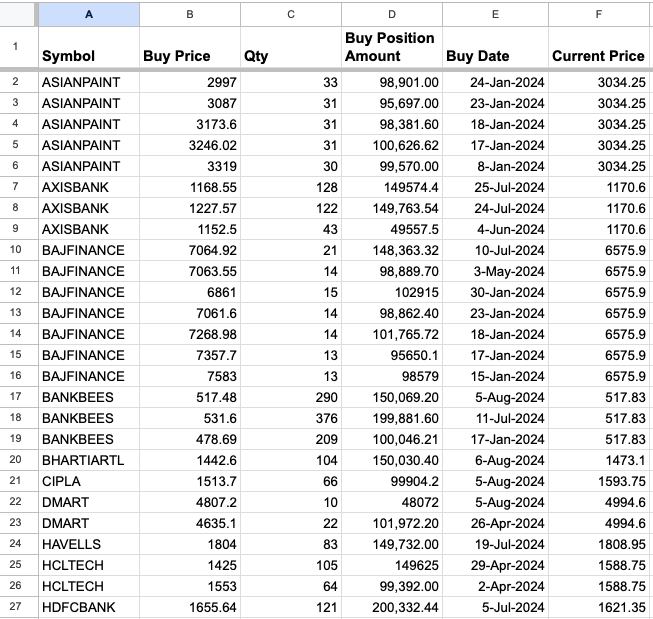Click buy price cell 7061.6
Viewport: 653px width, 619px height.
tap(190, 313)
